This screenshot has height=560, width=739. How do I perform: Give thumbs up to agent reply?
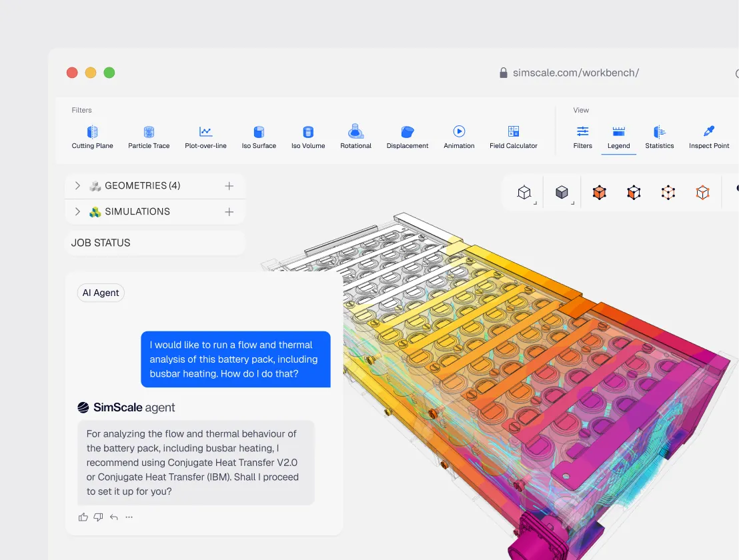click(x=83, y=517)
